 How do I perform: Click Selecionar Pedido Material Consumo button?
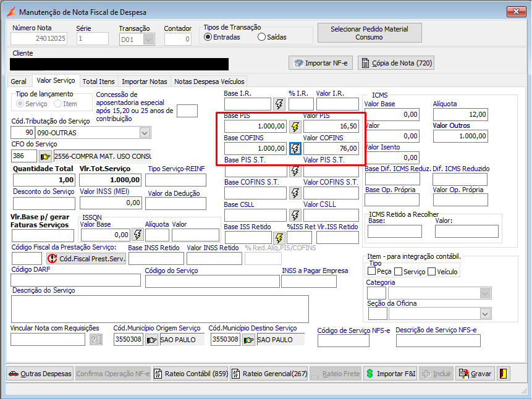tap(369, 33)
